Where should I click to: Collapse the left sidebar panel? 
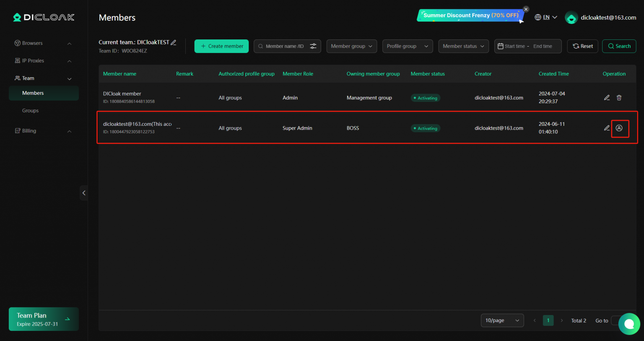click(84, 193)
